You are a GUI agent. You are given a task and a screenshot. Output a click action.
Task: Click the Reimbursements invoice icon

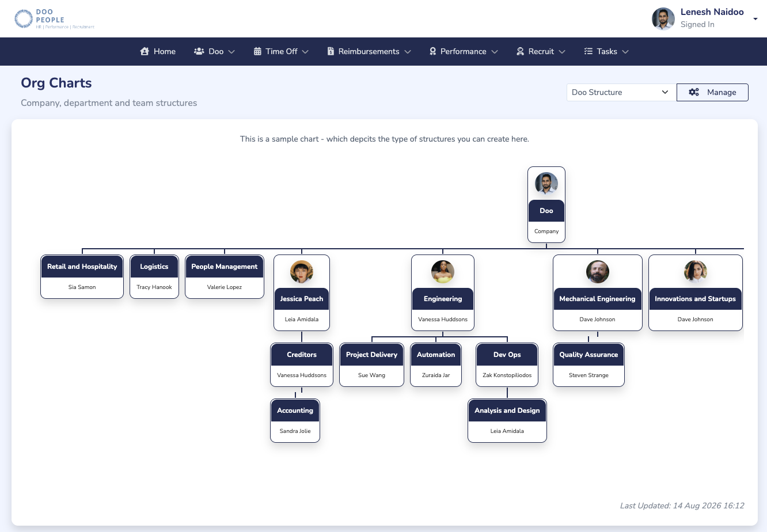point(331,51)
